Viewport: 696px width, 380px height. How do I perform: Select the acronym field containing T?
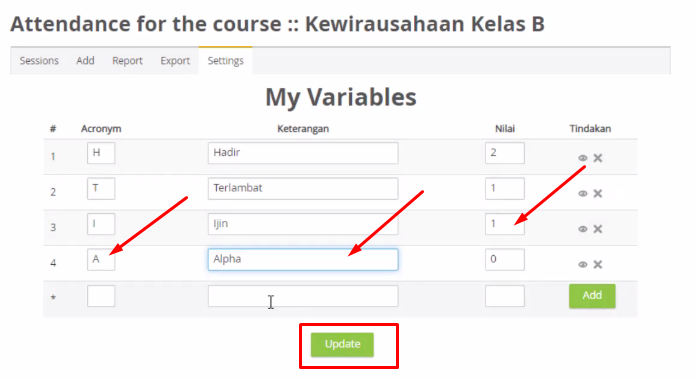[101, 188]
